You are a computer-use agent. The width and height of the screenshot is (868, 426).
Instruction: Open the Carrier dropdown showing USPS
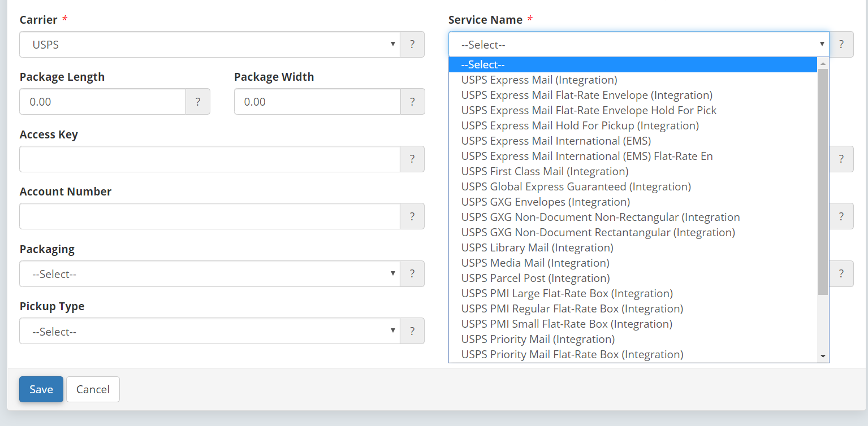point(210,44)
